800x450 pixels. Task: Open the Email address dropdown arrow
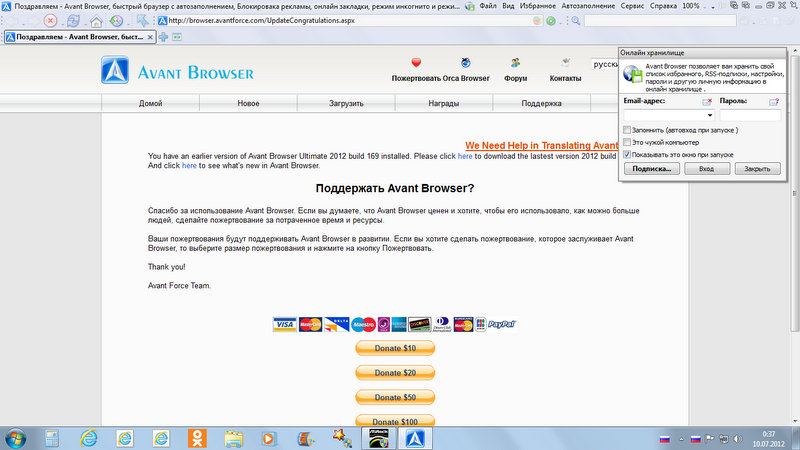tap(710, 115)
